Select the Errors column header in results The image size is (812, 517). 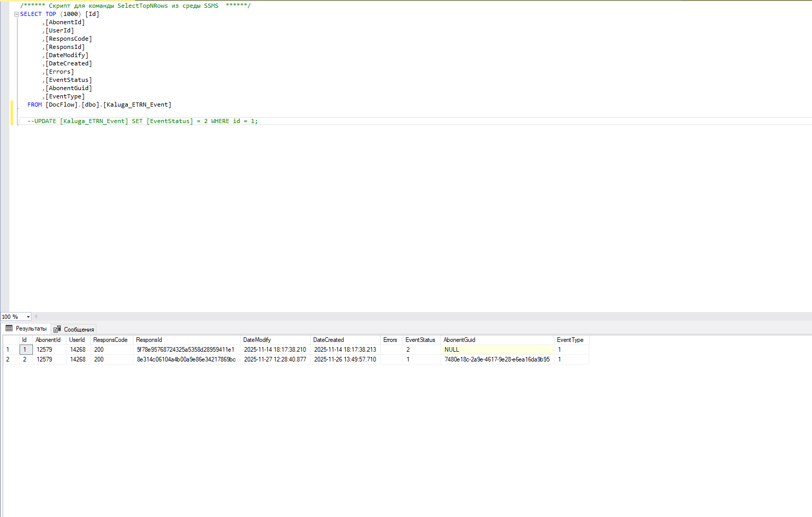pos(391,340)
